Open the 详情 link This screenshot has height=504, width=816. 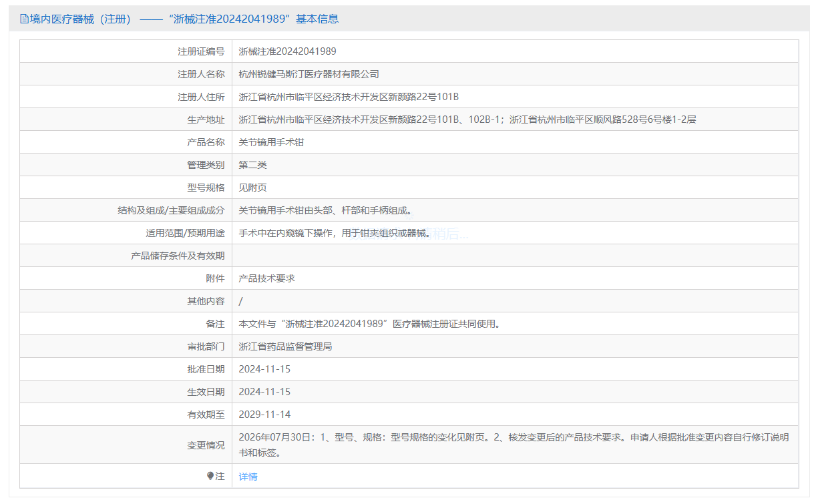[x=248, y=477]
